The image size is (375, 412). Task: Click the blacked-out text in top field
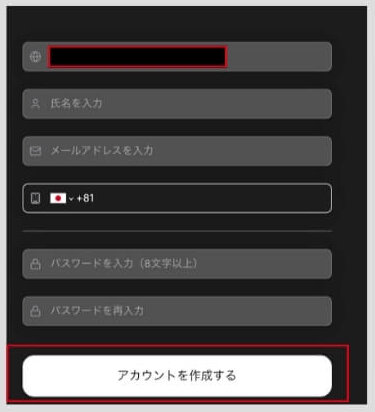click(138, 57)
